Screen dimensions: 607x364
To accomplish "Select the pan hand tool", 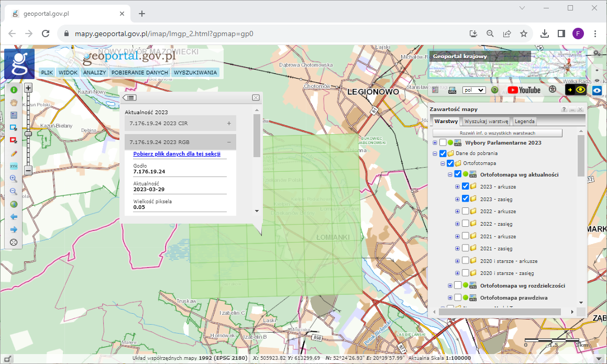I will pyautogui.click(x=14, y=102).
